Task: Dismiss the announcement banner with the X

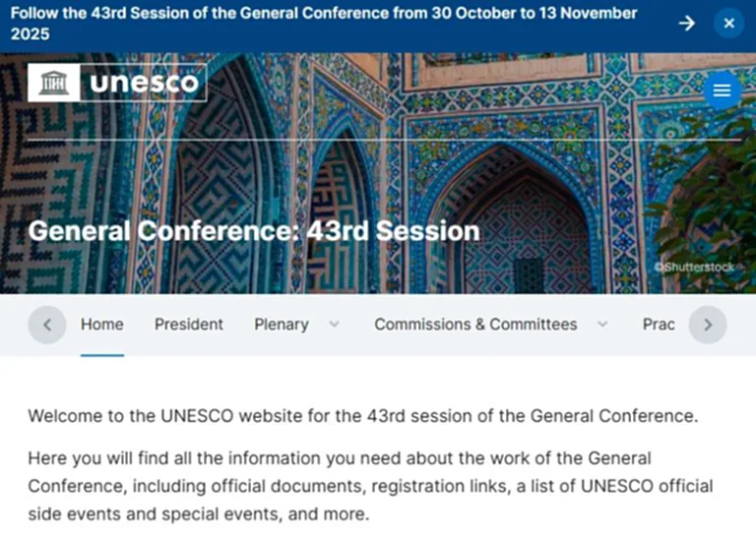Action: pos(728,23)
